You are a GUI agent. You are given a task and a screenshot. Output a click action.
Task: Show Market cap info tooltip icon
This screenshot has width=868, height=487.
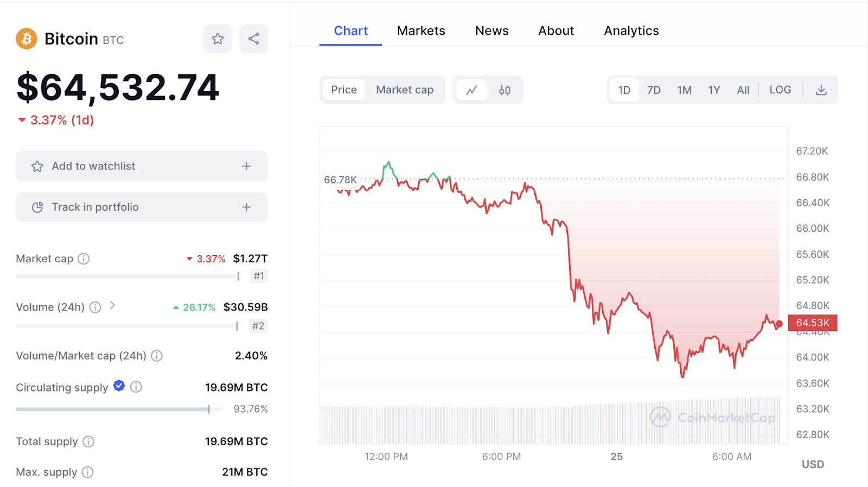click(x=84, y=259)
